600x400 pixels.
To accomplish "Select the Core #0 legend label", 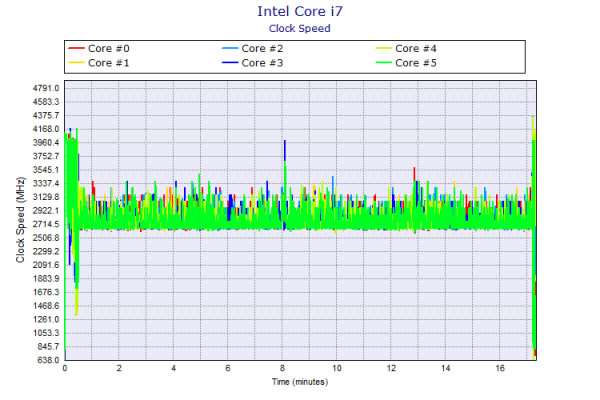I will pyautogui.click(x=109, y=49).
